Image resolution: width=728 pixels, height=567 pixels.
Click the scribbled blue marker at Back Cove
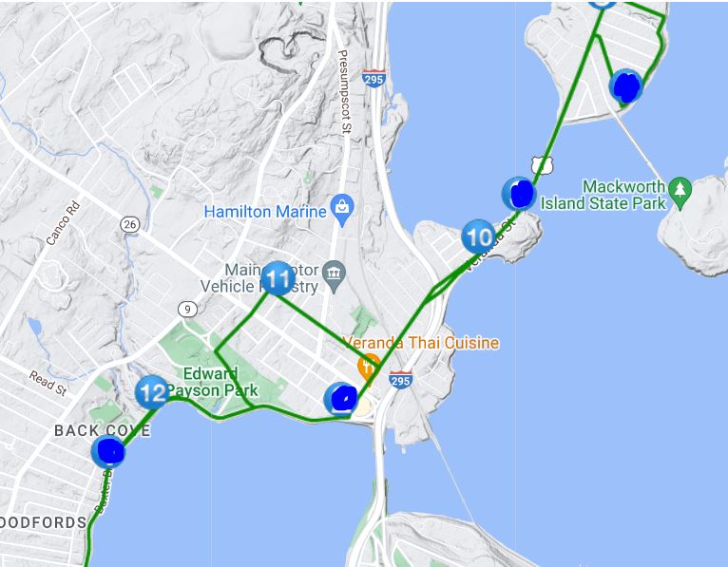click(108, 451)
